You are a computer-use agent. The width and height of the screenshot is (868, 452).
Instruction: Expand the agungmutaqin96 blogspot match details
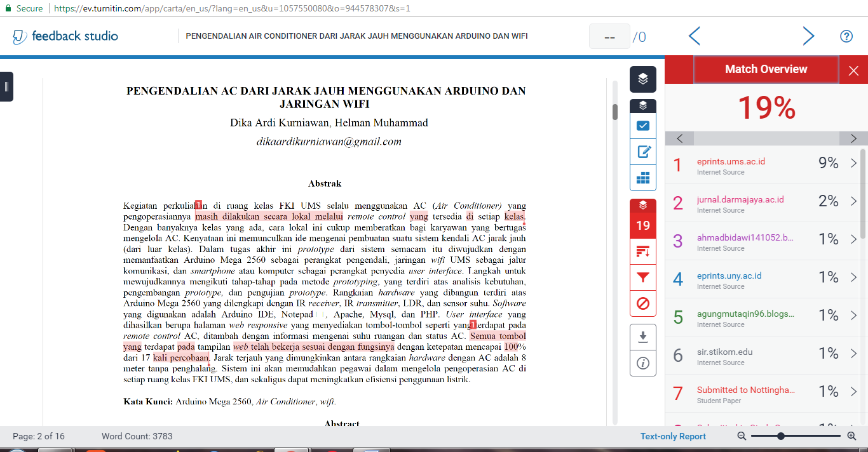pos(853,316)
